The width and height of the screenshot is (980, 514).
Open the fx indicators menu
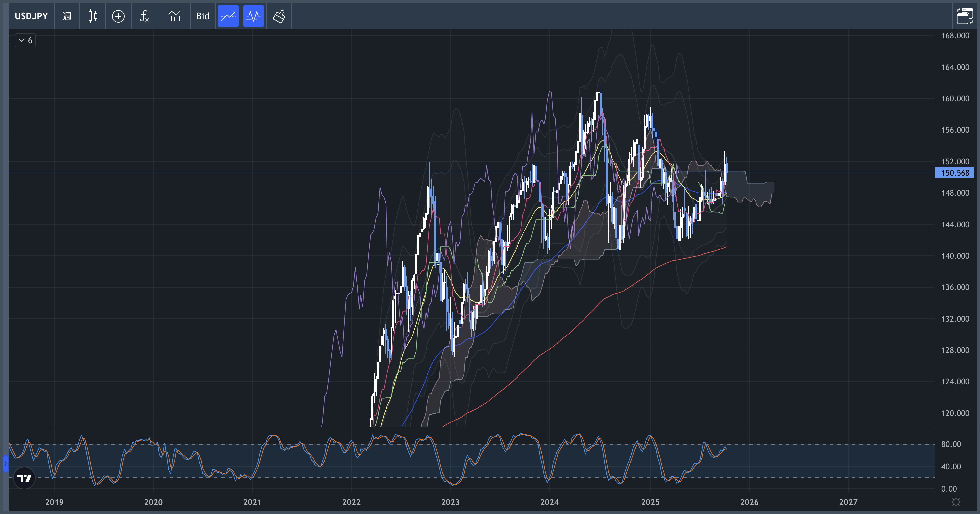tap(145, 16)
